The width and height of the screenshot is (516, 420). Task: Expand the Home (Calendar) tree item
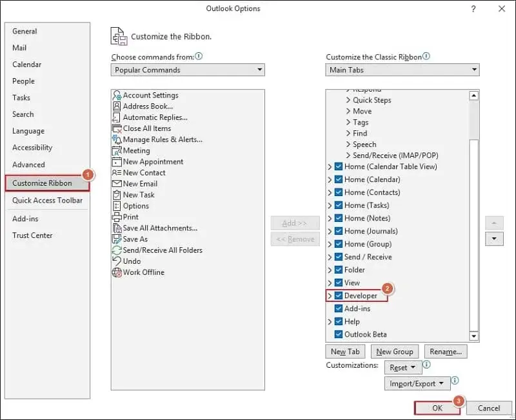(329, 179)
